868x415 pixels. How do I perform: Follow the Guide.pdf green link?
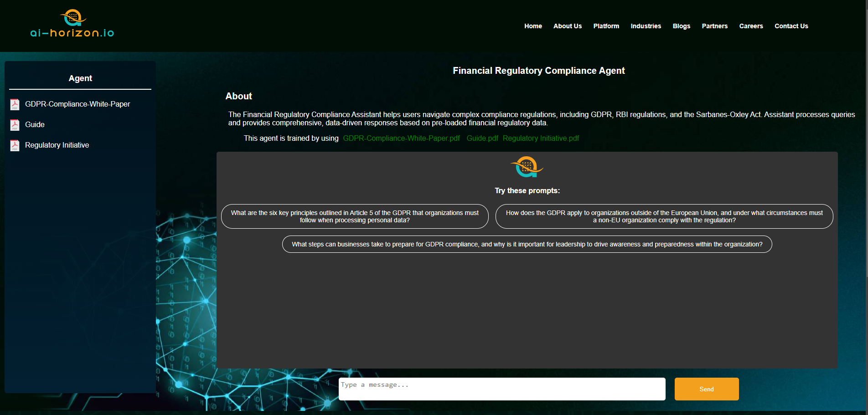(x=482, y=138)
